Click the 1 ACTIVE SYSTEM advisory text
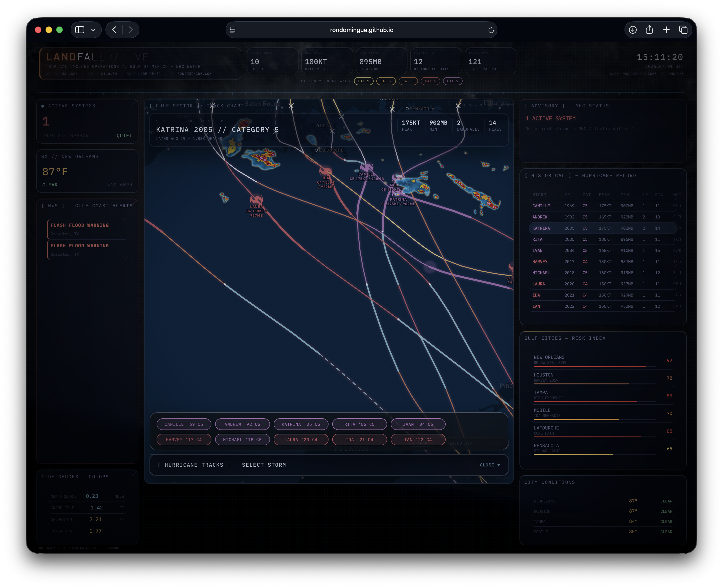Screen dimensions: 723x588 (550, 119)
